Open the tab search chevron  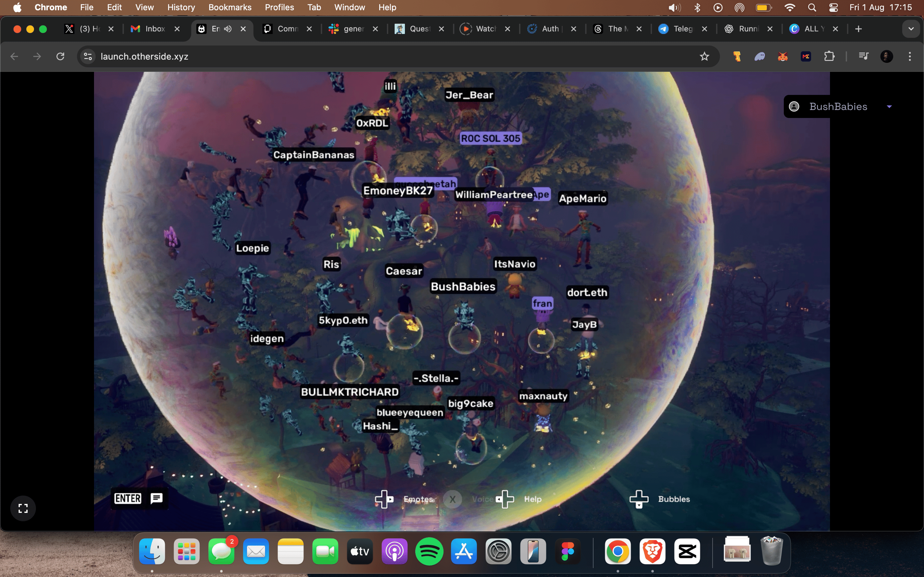pyautogui.click(x=911, y=29)
